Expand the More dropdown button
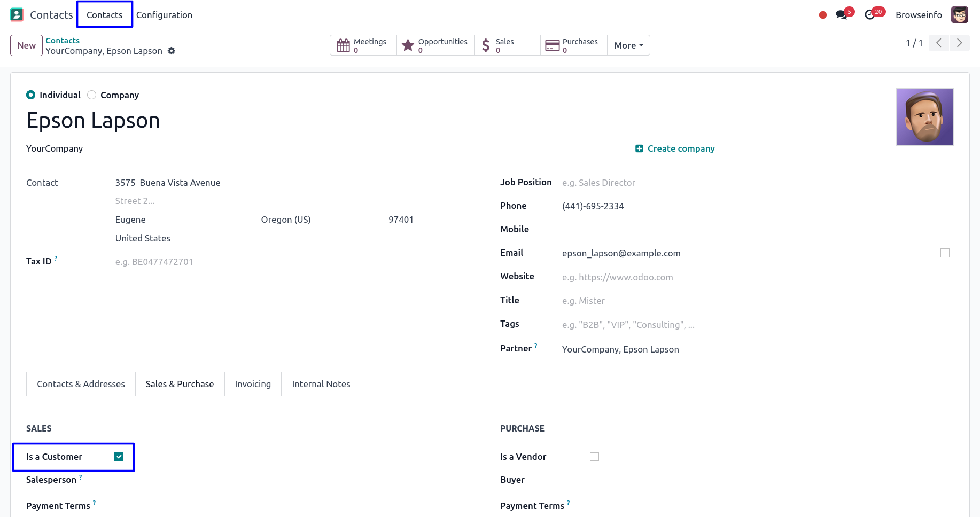 (628, 45)
